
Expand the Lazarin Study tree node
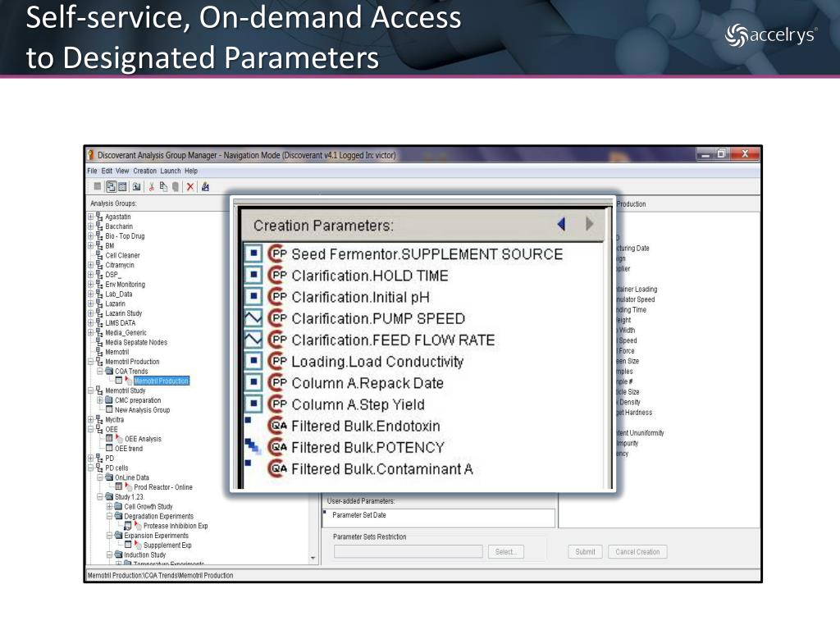click(91, 313)
